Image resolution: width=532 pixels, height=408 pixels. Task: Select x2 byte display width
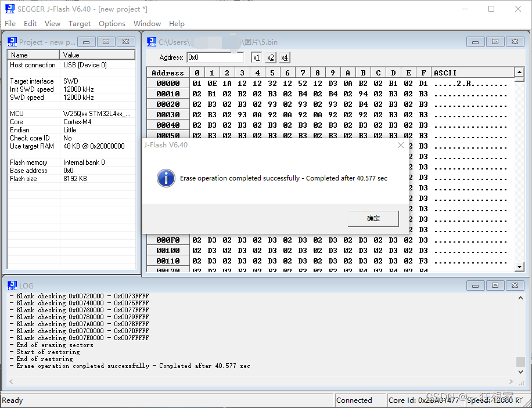coord(271,57)
